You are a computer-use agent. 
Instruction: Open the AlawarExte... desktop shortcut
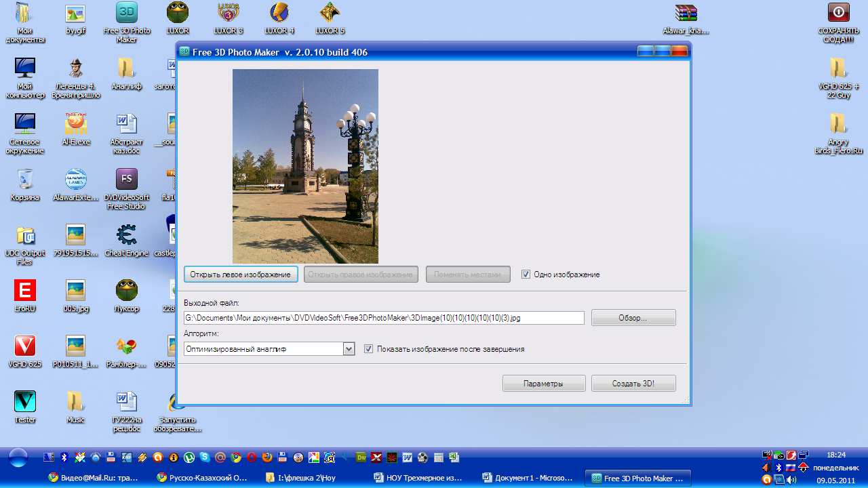(x=75, y=185)
